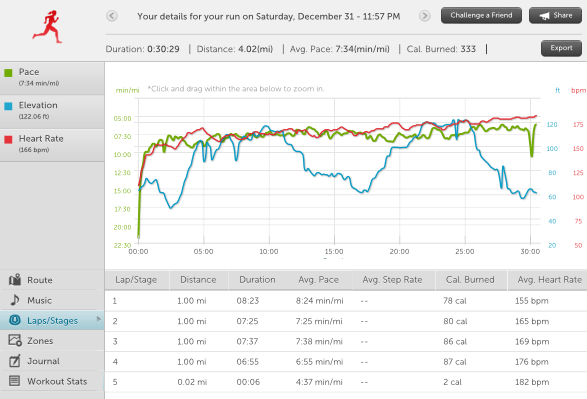Click lap 5 heart rate 182 bpm

click(532, 382)
